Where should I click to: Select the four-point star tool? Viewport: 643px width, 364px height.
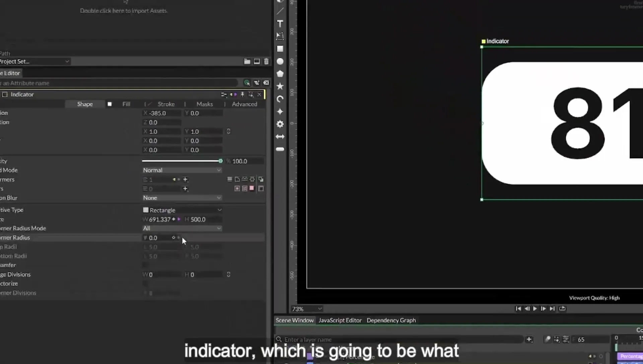(x=280, y=111)
